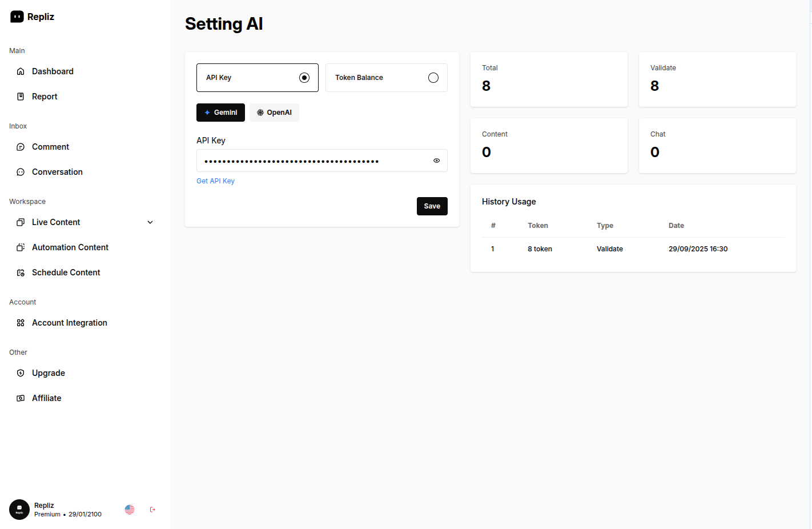The height and width of the screenshot is (529, 812).
Task: Expand the Live Content submenu chevron
Action: [x=150, y=222]
